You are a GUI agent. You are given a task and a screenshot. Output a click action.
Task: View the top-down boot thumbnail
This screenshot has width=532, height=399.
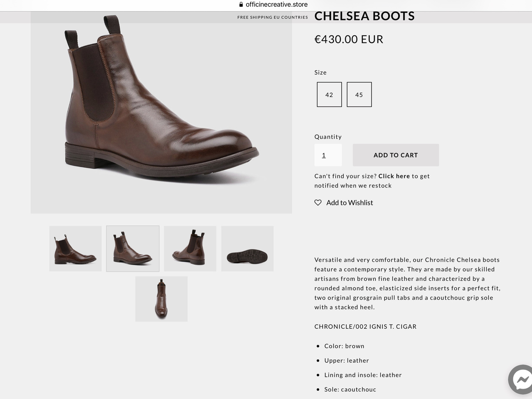coord(161,299)
